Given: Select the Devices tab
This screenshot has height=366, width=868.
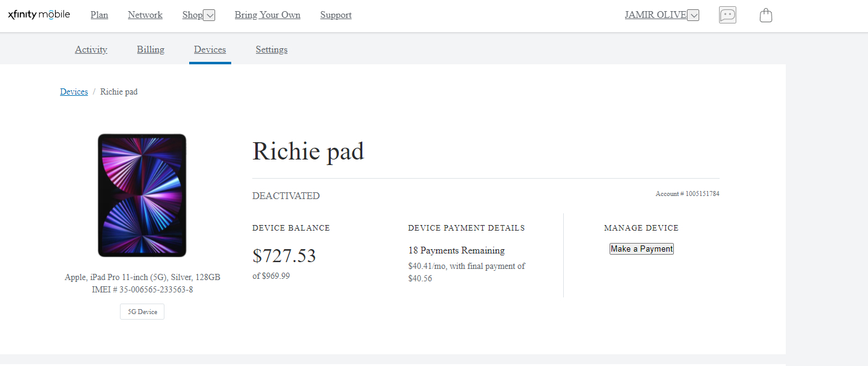Looking at the screenshot, I should [210, 49].
